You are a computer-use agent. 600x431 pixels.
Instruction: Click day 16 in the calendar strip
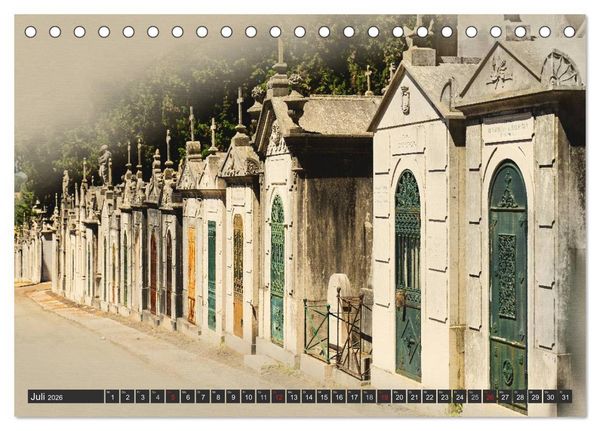(x=339, y=397)
